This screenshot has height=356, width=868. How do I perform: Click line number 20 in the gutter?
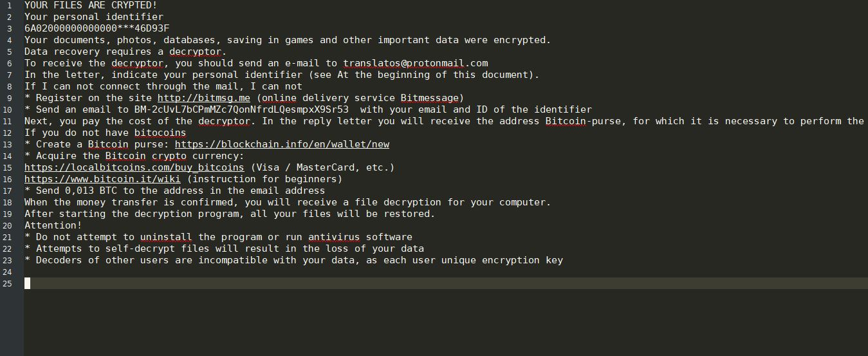click(8, 225)
